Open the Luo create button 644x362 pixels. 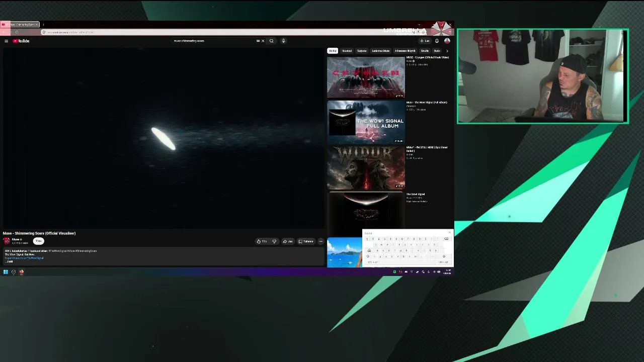(x=425, y=41)
